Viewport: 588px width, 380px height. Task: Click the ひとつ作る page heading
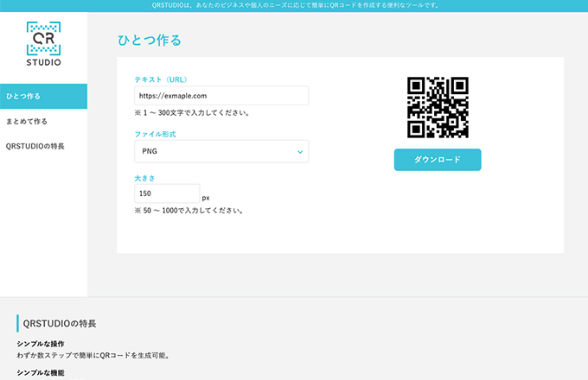[x=149, y=41]
